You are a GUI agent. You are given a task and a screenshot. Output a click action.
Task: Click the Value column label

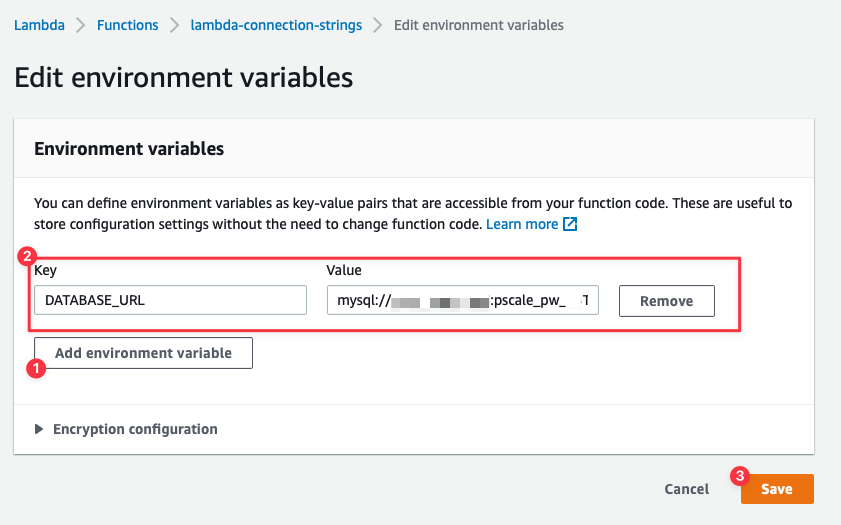(x=344, y=270)
